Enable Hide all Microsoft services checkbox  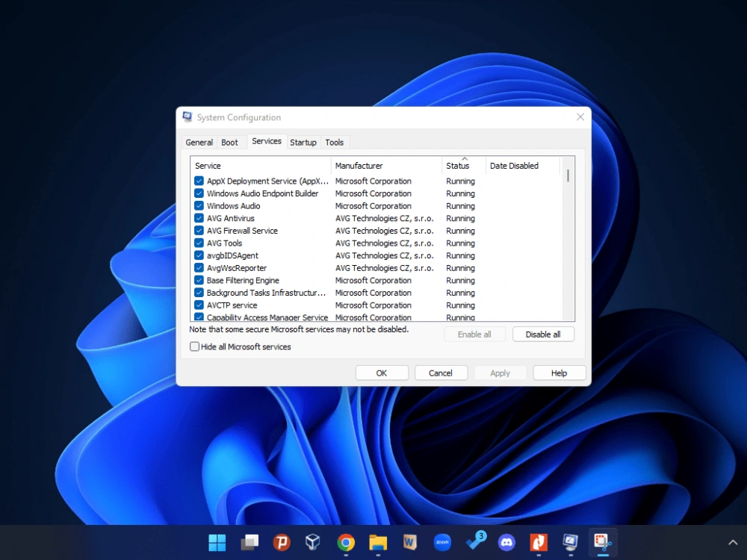click(194, 346)
